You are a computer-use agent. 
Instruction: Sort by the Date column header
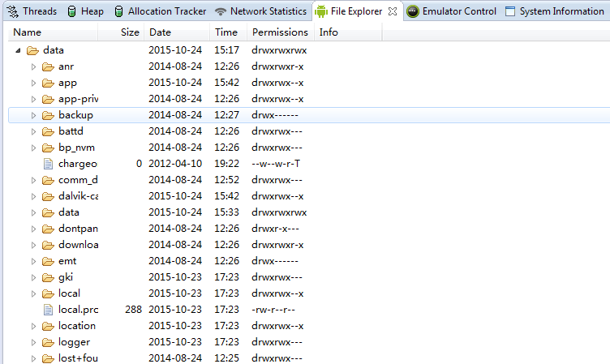point(177,32)
